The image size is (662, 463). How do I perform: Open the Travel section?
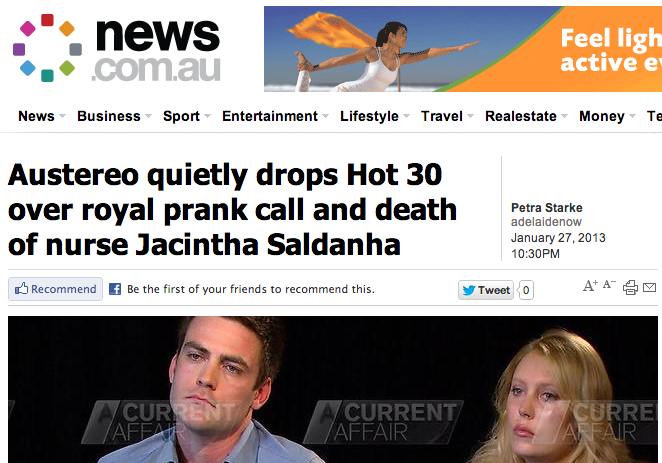click(x=442, y=116)
